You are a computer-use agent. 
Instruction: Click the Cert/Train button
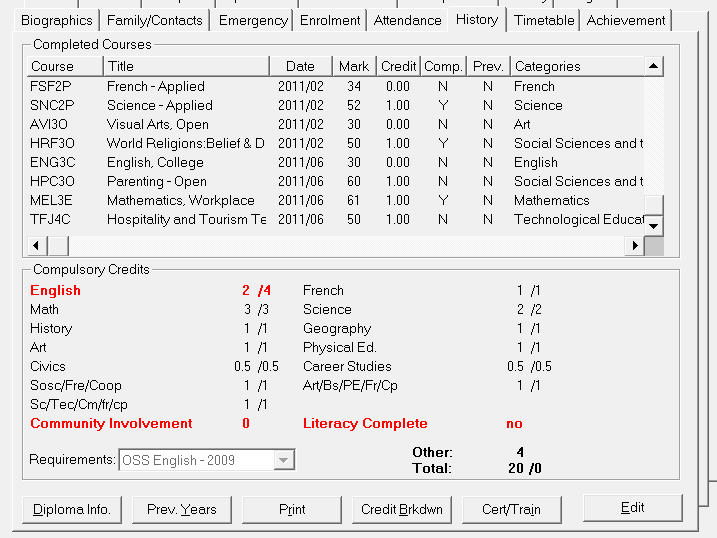coord(512,509)
